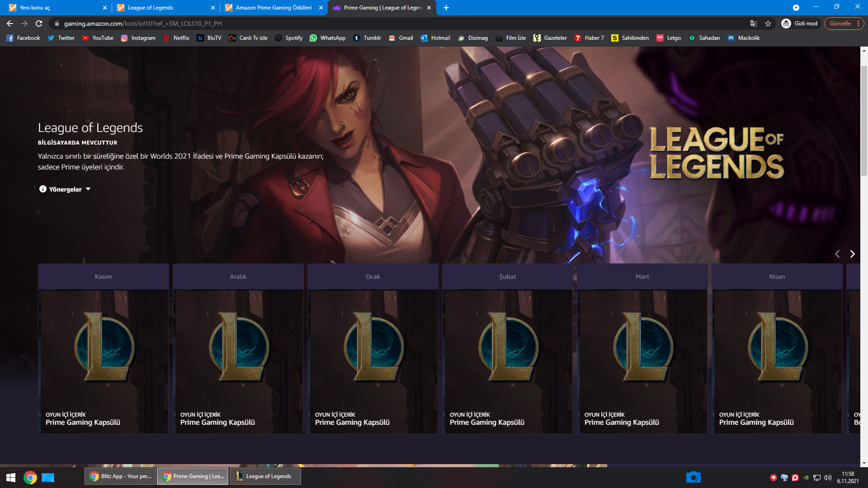Open the Letgo bookmark
Screen dimensions: 868x488
(x=669, y=38)
